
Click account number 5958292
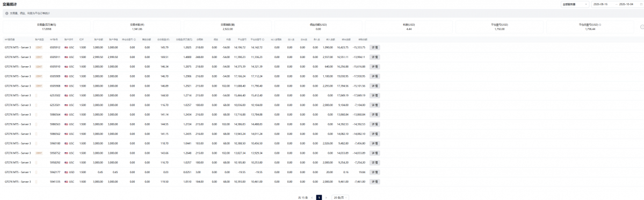click(x=55, y=162)
